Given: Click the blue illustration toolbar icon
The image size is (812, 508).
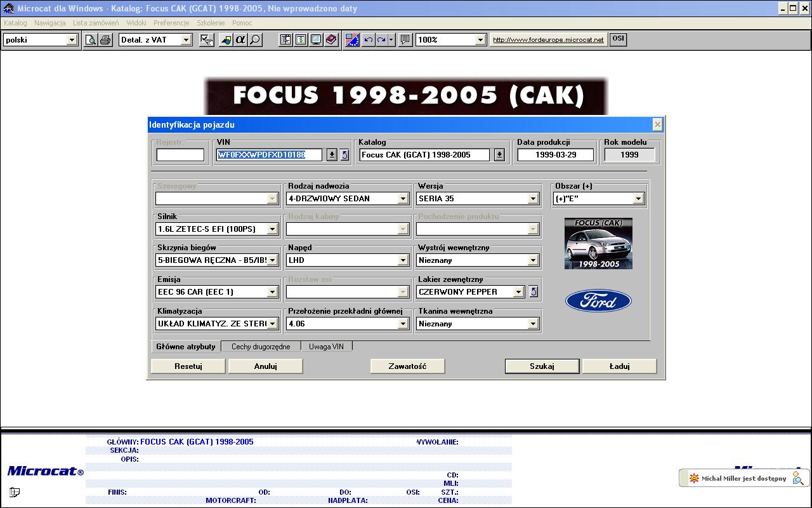Looking at the screenshot, I should pyautogui.click(x=352, y=40).
